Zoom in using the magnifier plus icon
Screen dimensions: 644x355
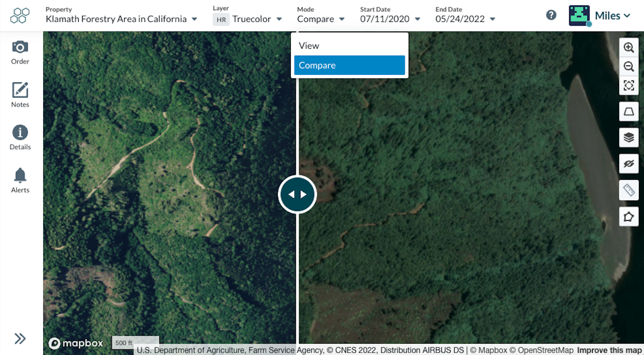[629, 48]
